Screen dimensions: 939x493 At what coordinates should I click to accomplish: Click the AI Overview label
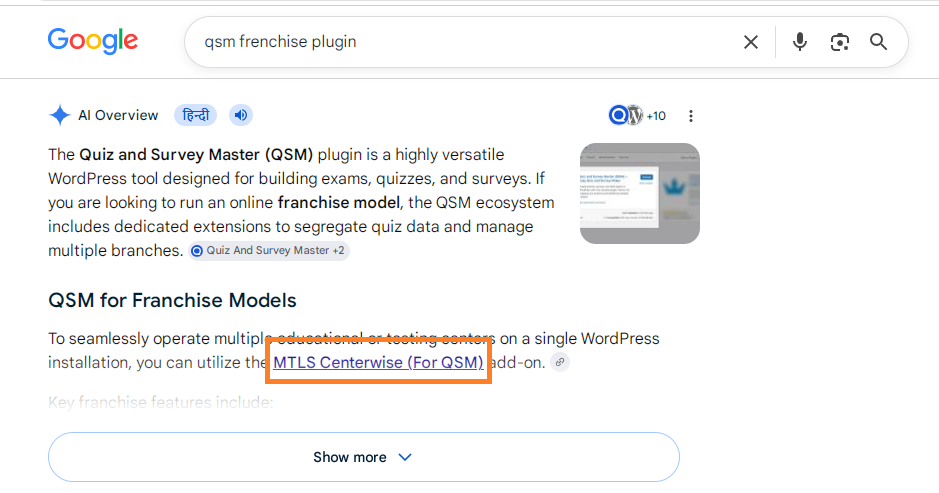(x=118, y=115)
